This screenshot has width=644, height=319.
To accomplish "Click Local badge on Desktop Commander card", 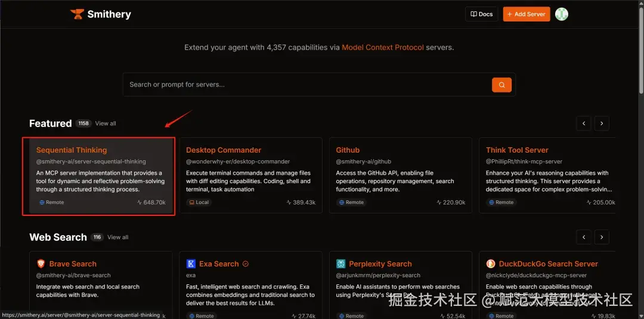I will 199,202.
